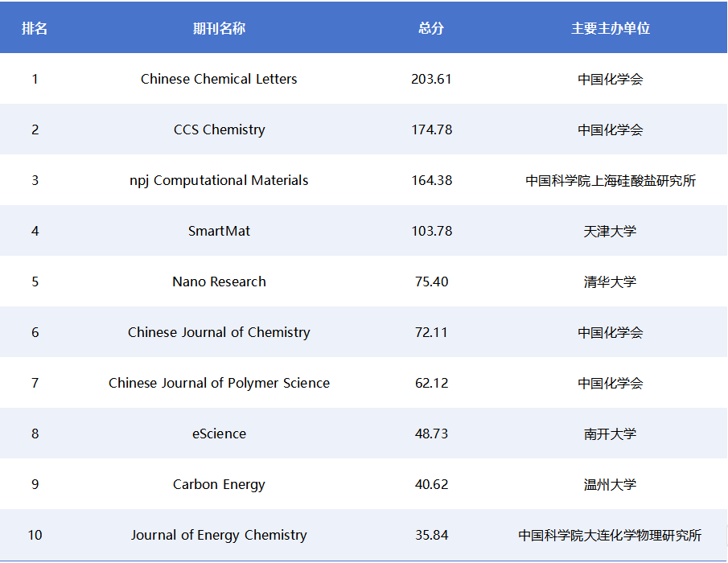Click the Carbon Energy journal cell
This screenshot has height=563, width=728.
(219, 484)
